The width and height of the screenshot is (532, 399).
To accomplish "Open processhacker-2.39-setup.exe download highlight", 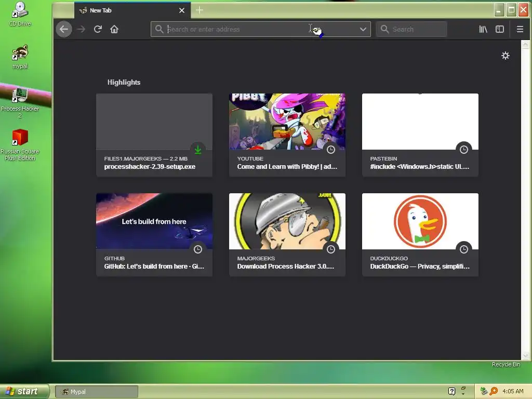I will (154, 135).
